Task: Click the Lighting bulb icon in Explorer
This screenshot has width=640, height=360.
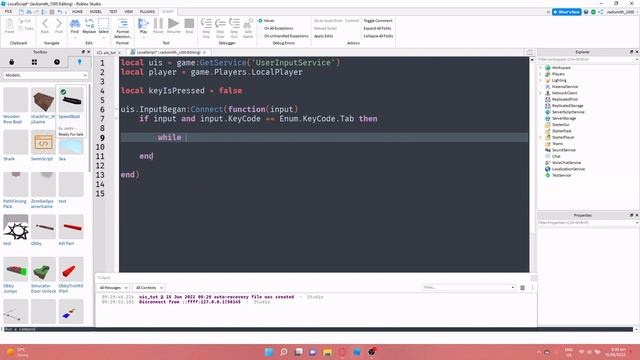Action: click(548, 80)
